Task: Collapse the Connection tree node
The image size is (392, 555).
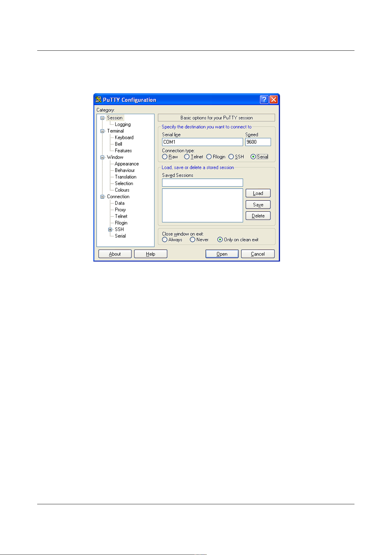Action: click(x=102, y=197)
